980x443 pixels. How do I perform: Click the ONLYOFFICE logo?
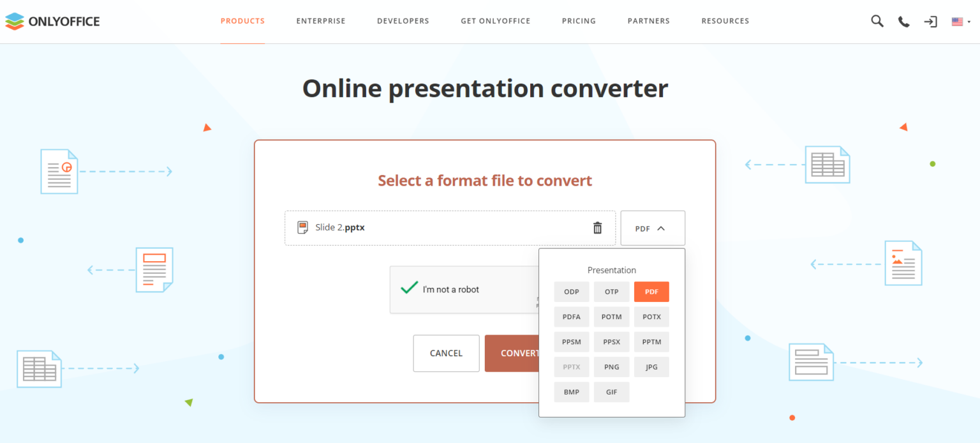(52, 20)
